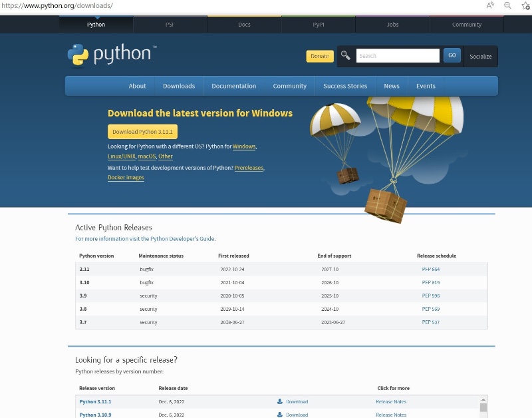
Task: Click the Active Python Releases heading
Action: coord(113,227)
